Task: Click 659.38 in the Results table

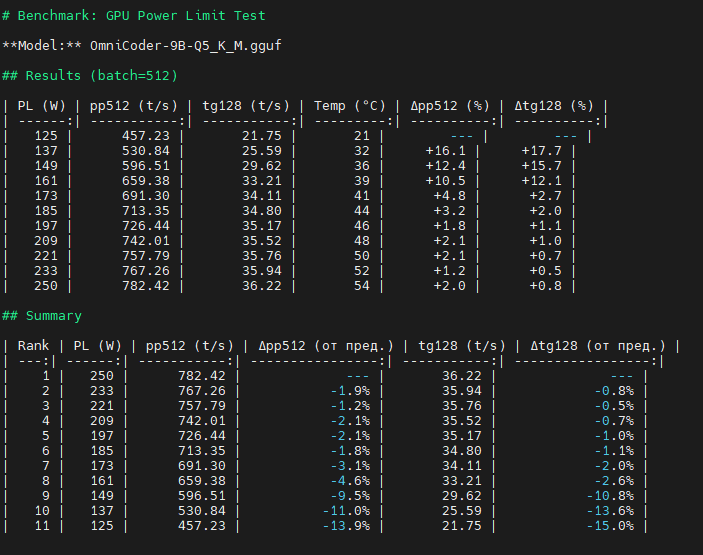Action: (146, 181)
